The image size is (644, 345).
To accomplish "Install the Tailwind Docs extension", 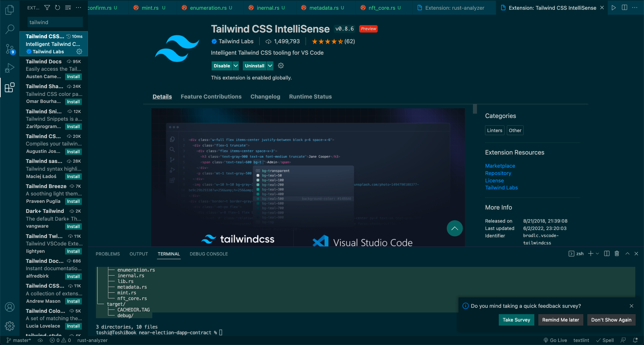I will pos(73,77).
